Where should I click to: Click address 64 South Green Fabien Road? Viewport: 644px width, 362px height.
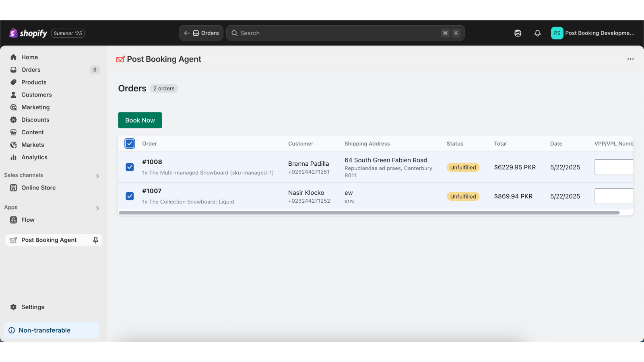tap(386, 160)
